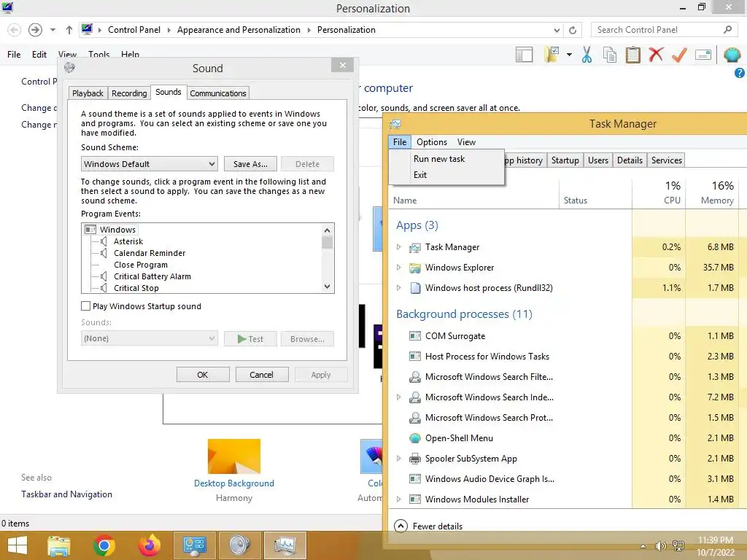
Task: Expand Windows host process (Rundll32) row
Action: (399, 288)
